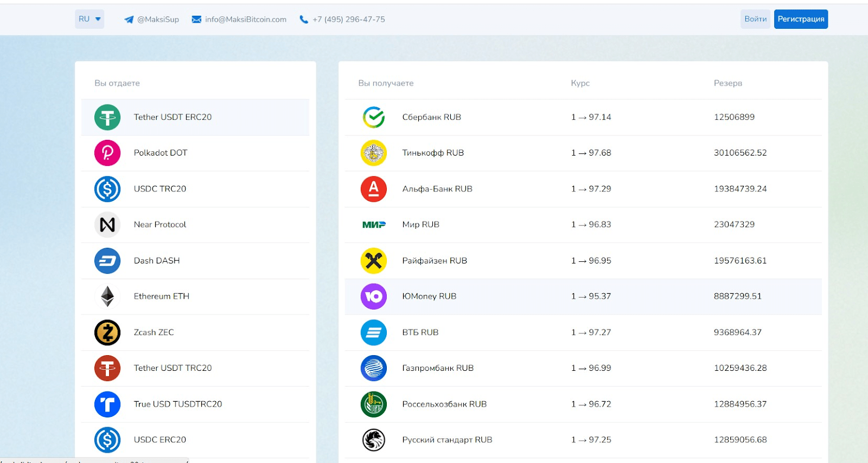Click the ВТБ reserve 9368964.37

pos(737,332)
